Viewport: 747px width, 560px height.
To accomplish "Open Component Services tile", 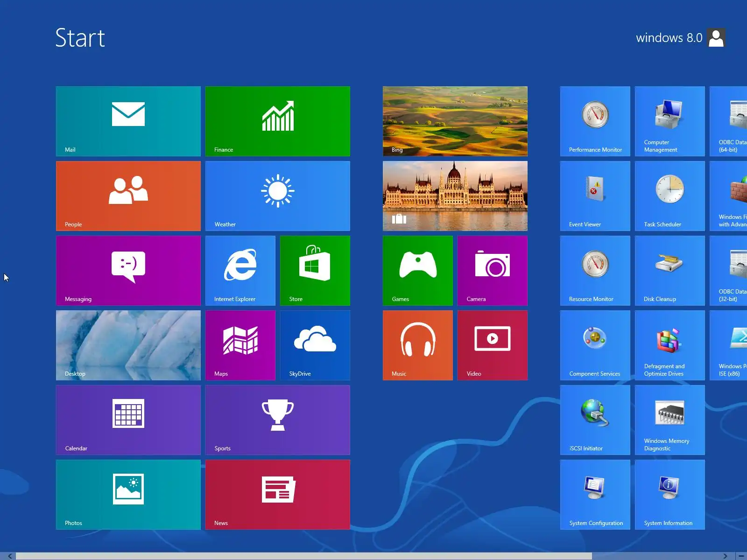I will [x=595, y=345].
